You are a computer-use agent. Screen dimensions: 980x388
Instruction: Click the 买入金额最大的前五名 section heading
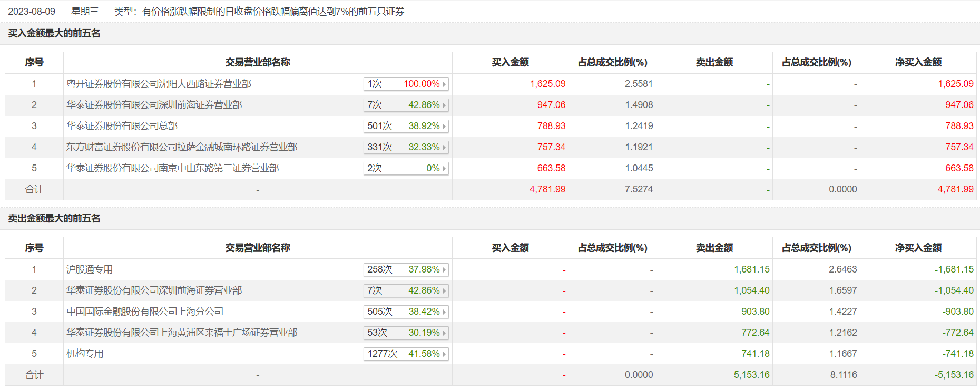pos(54,33)
